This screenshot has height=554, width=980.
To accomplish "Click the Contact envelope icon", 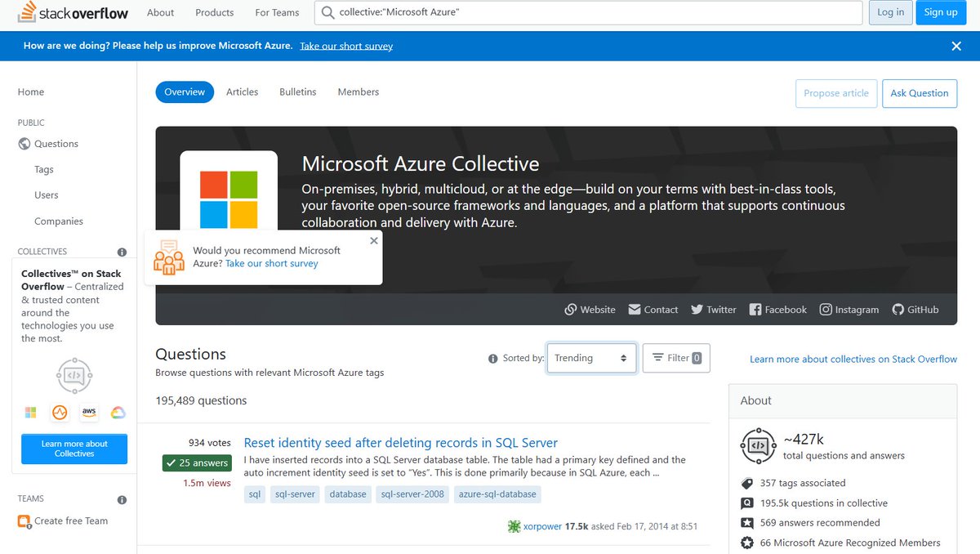I will coord(635,310).
